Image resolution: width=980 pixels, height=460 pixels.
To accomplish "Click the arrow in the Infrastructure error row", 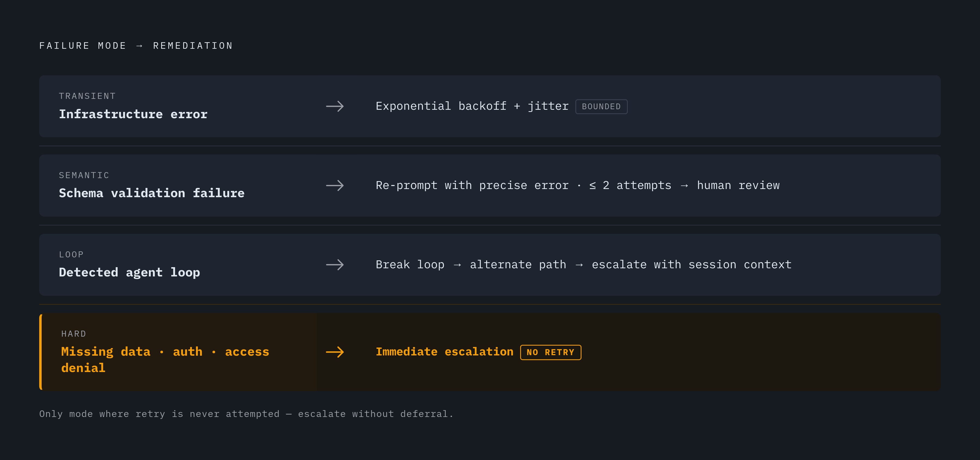I will coord(335,106).
